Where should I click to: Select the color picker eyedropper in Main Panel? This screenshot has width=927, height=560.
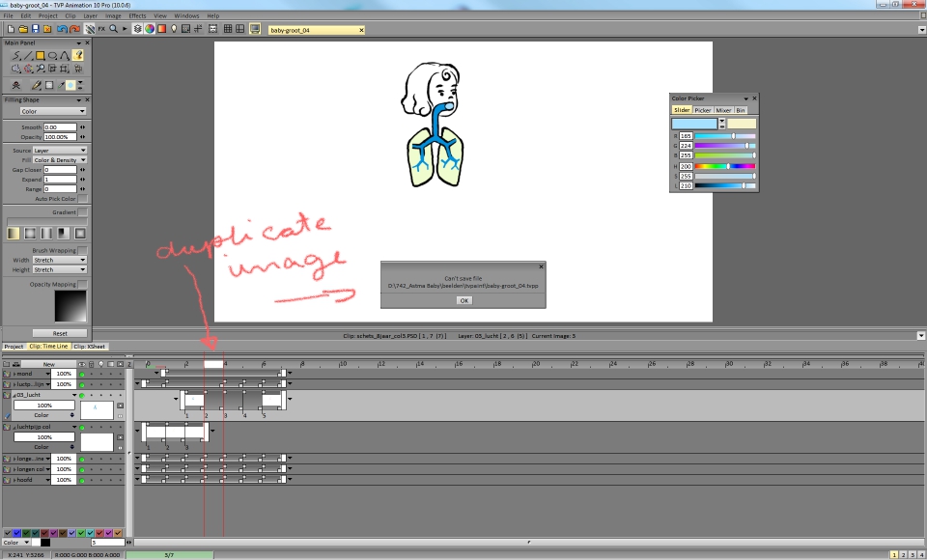click(60, 85)
